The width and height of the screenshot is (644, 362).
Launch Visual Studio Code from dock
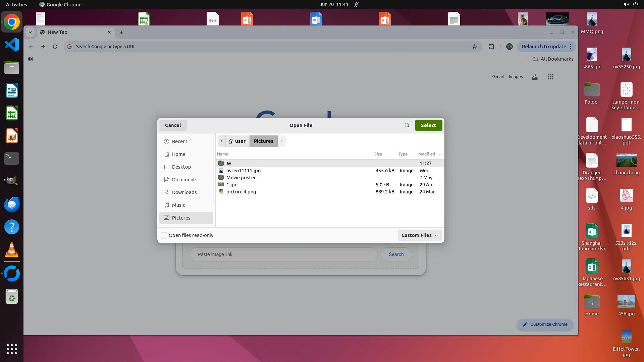[12, 45]
